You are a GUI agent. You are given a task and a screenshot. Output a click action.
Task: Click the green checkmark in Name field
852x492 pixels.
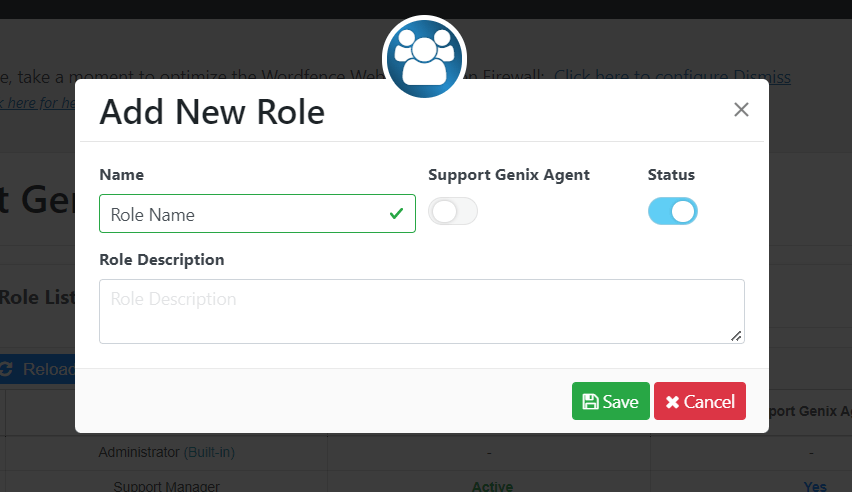coord(397,214)
